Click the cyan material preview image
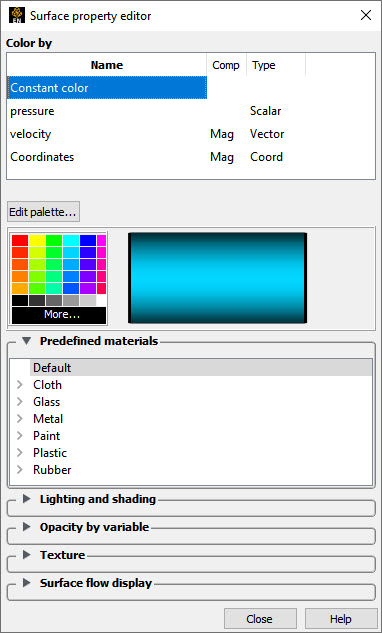382x633 pixels. click(x=217, y=278)
